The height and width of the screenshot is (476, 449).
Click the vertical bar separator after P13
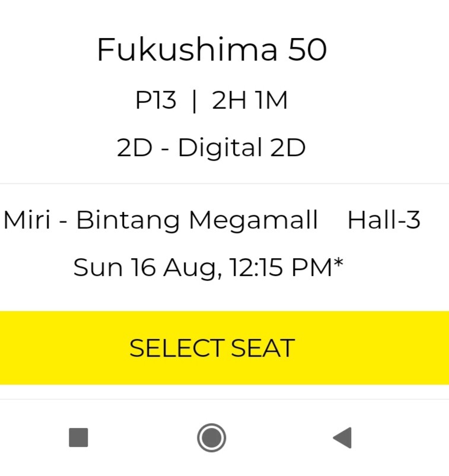pyautogui.click(x=194, y=101)
